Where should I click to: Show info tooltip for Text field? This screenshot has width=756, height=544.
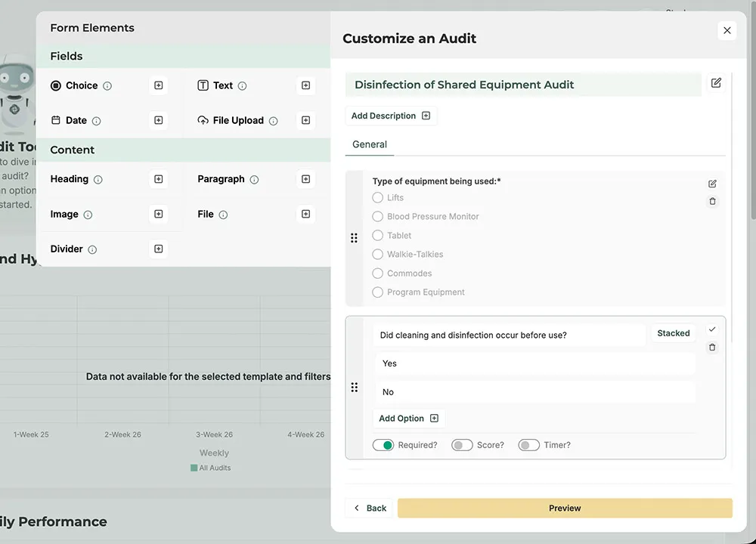click(243, 86)
